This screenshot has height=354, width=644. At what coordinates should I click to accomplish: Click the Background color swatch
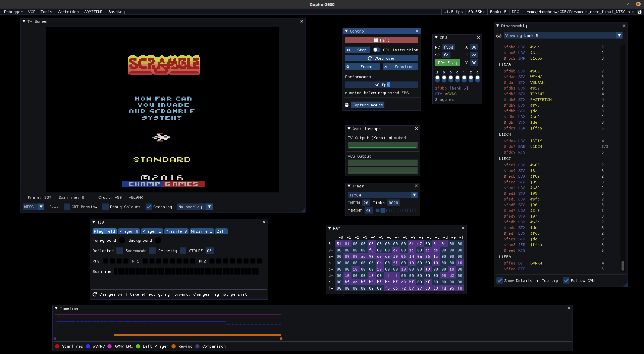(x=158, y=240)
